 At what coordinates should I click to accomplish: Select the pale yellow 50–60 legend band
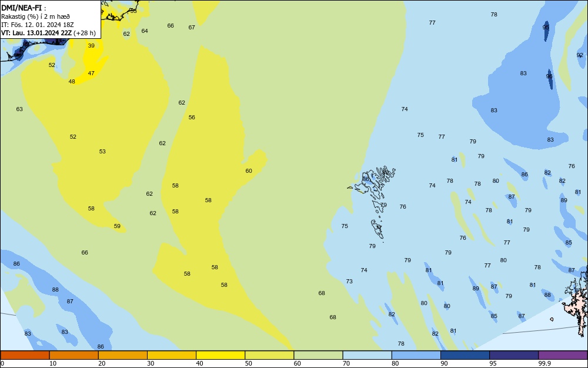pyautogui.click(x=269, y=355)
